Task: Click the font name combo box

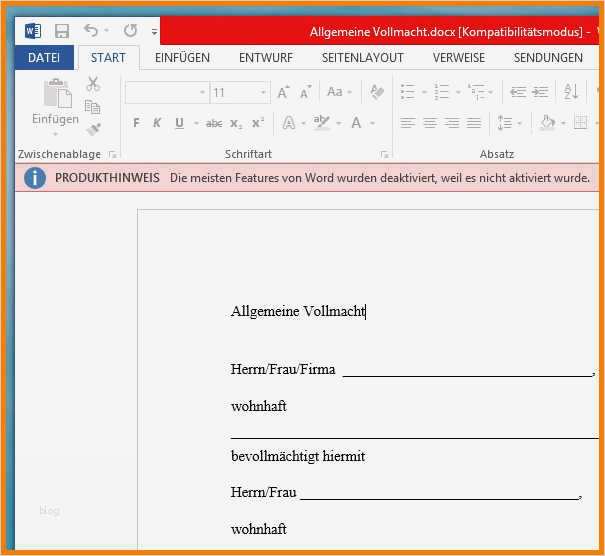Action: [x=166, y=92]
